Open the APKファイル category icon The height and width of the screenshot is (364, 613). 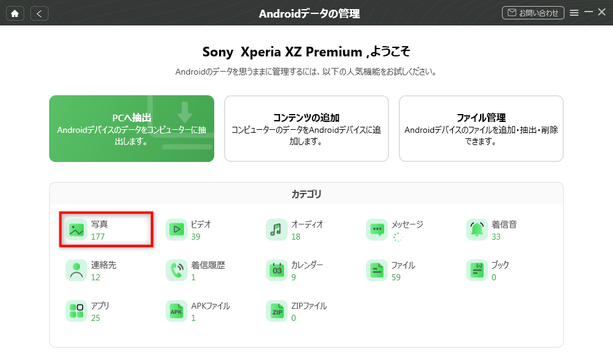pyautogui.click(x=177, y=311)
